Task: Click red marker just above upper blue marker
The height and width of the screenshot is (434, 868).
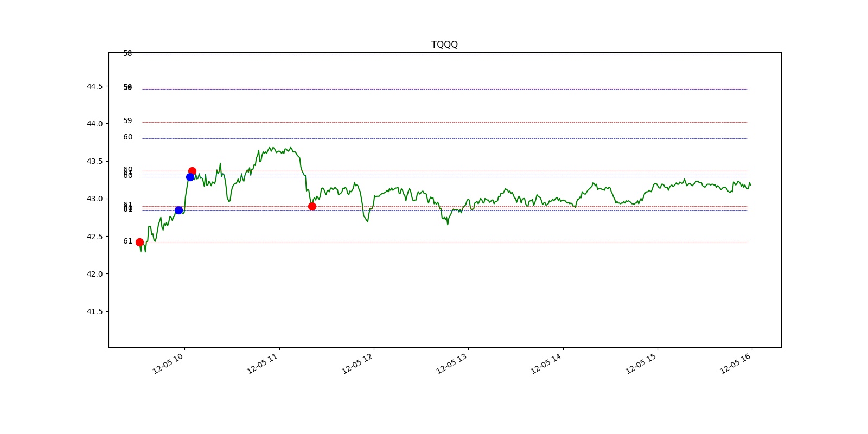Action: click(x=192, y=171)
